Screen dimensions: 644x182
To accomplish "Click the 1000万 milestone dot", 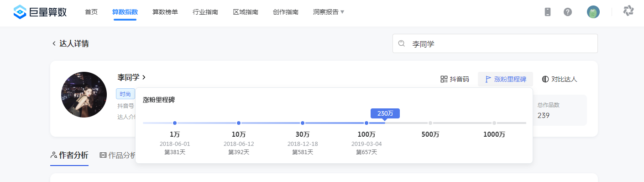I will click(494, 123).
